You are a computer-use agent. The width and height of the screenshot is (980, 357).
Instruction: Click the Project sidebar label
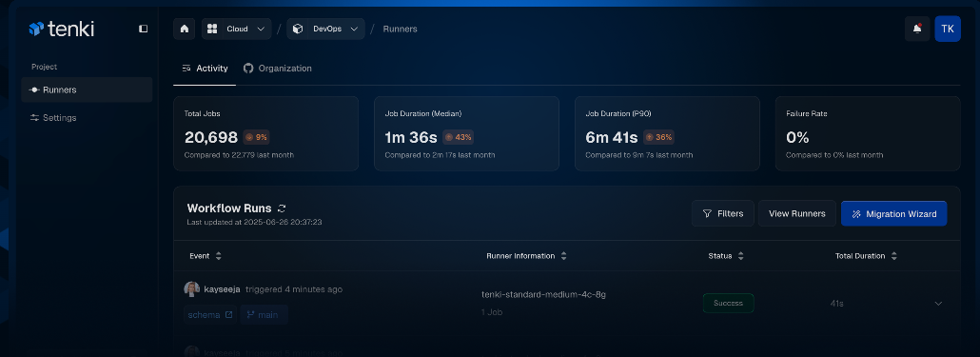(x=45, y=67)
